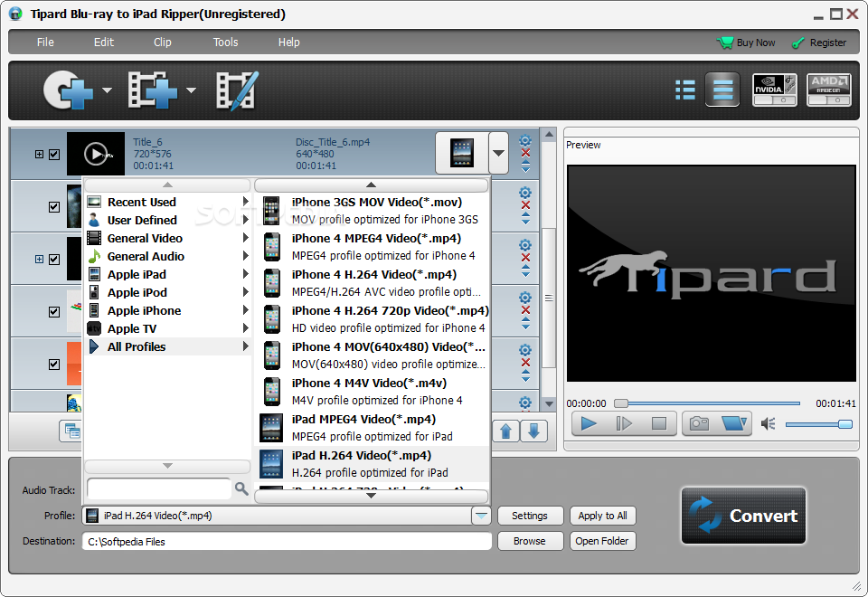Choose iPhone 4 MPEG4 Video profile
Image resolution: width=868 pixels, height=597 pixels.
[x=372, y=246]
